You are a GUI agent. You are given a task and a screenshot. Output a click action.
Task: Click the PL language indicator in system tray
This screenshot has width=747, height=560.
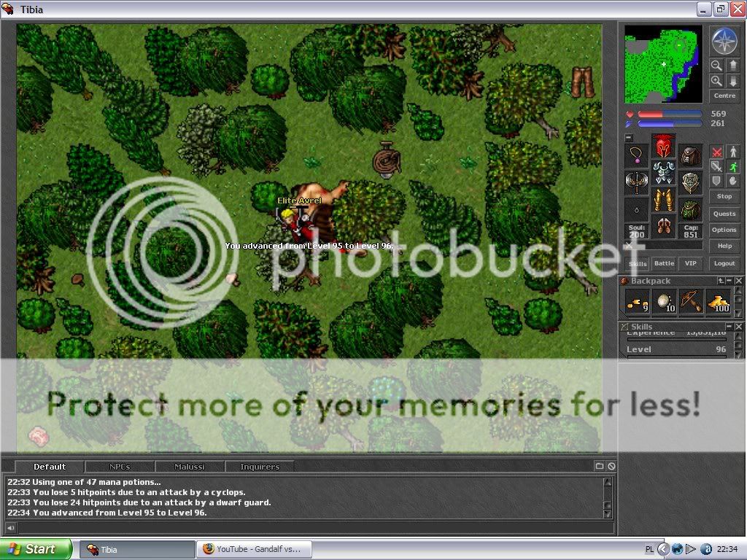coord(649,550)
